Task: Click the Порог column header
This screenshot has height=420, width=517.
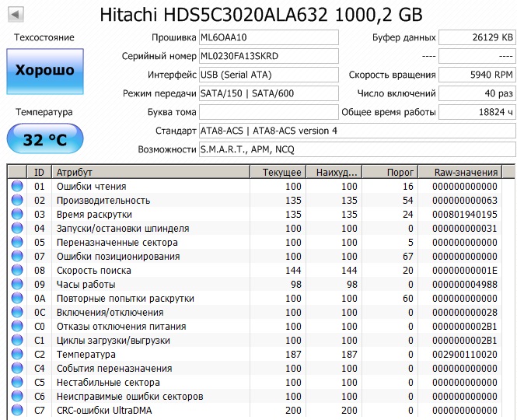Action: [x=390, y=172]
